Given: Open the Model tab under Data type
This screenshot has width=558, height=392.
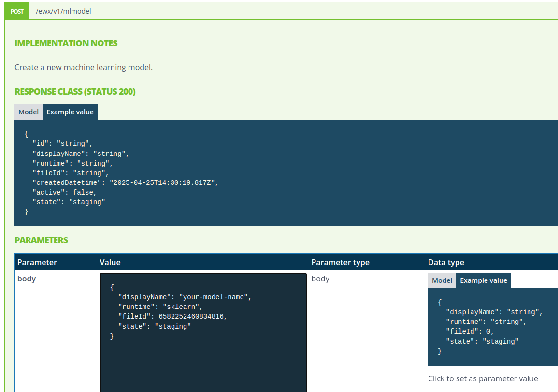Looking at the screenshot, I should [442, 280].
